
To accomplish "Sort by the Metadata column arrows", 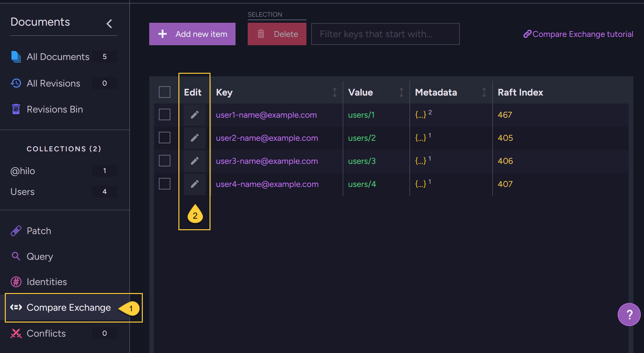I will 484,92.
